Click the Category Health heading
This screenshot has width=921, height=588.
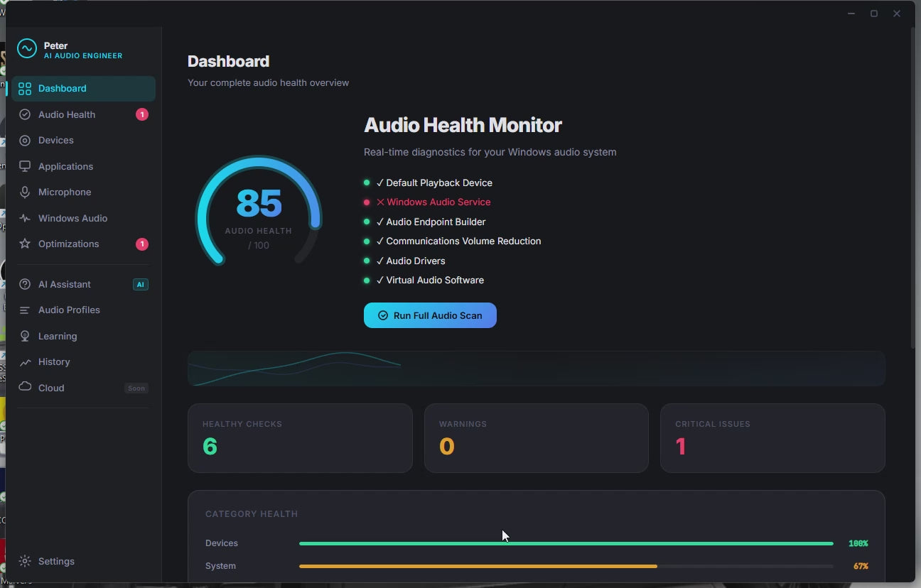252,514
